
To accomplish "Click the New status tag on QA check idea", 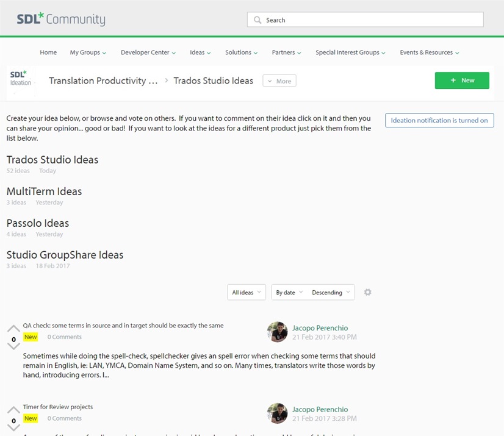I will (31, 337).
